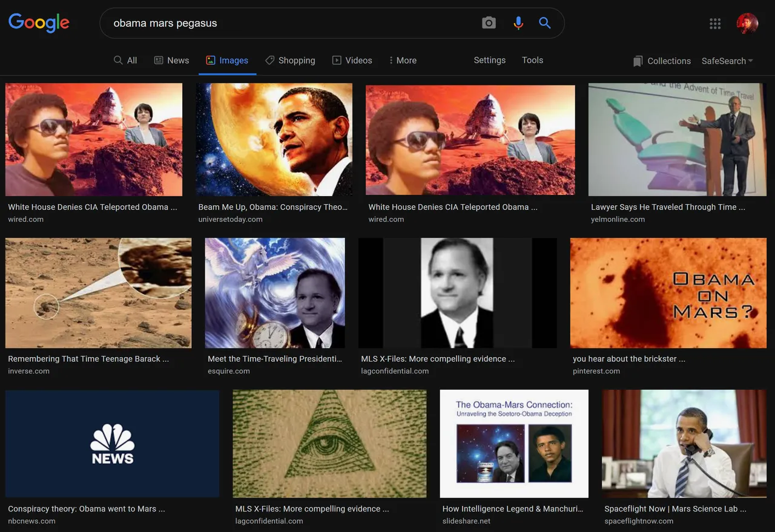This screenshot has width=775, height=532.
Task: Open the dollar pyramid eye thumbnail
Action: [329, 444]
